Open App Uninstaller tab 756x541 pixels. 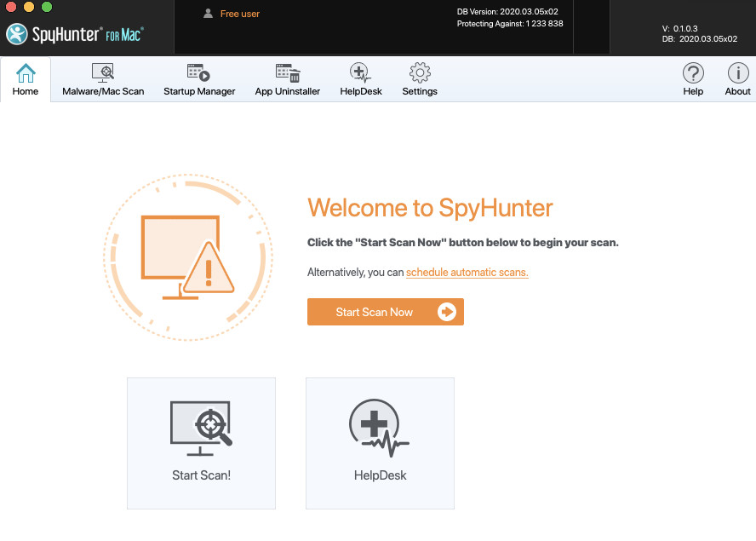click(288, 79)
